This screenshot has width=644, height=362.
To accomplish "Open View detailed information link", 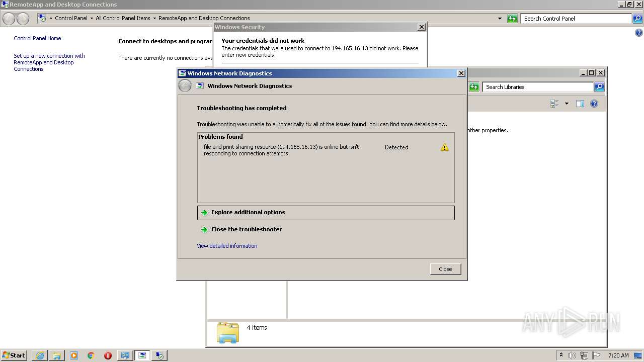I will (x=227, y=246).
